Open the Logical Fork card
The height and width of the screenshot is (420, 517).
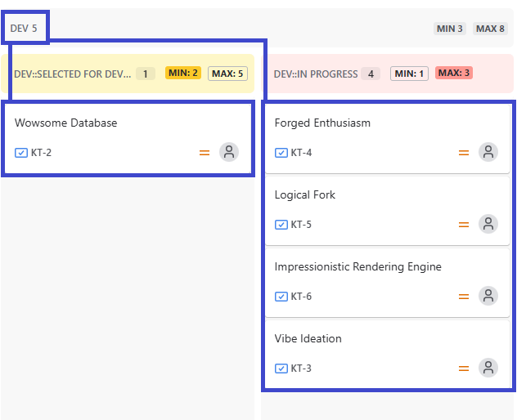click(305, 195)
